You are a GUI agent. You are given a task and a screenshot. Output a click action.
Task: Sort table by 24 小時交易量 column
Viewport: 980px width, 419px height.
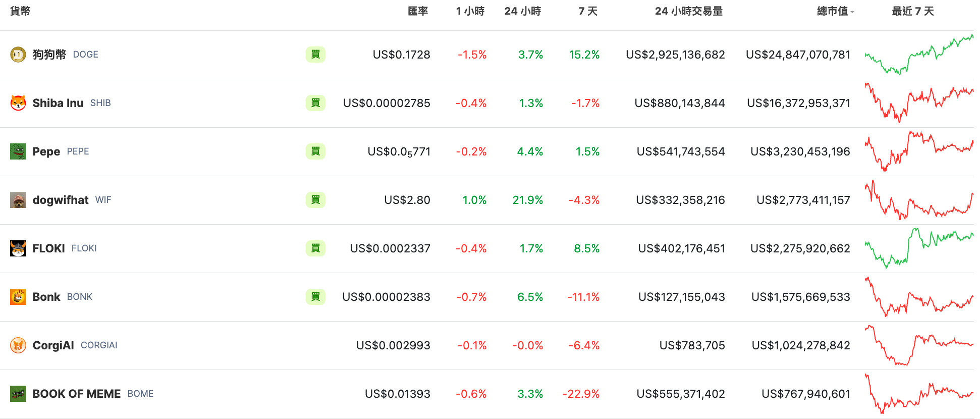pos(688,11)
